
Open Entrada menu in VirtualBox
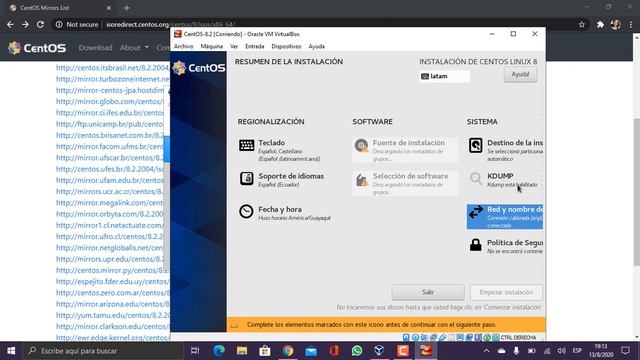click(254, 47)
